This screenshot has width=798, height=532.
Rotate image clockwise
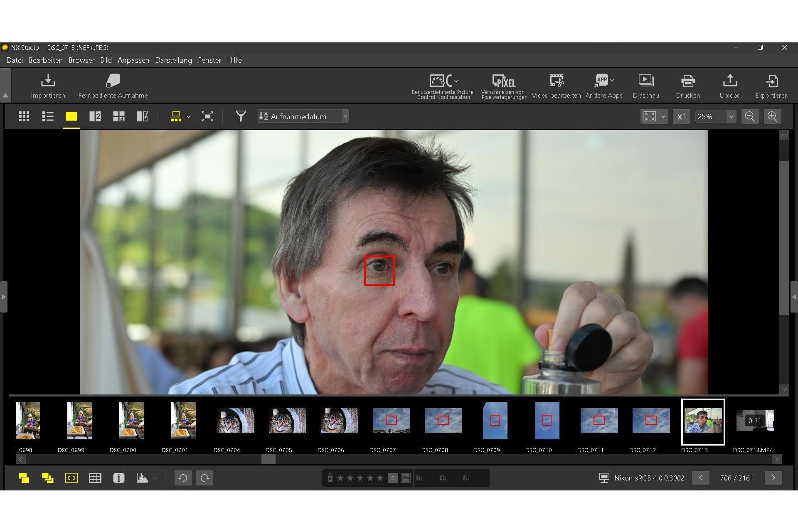205,478
